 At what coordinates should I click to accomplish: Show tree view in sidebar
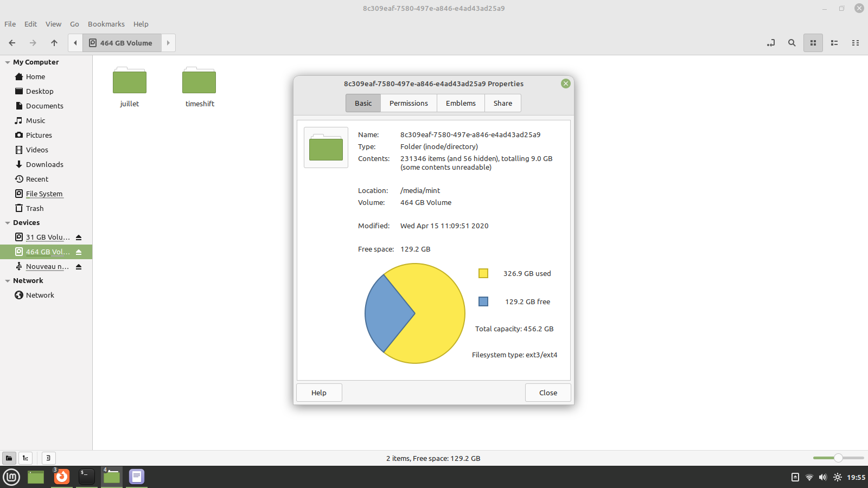tap(25, 458)
